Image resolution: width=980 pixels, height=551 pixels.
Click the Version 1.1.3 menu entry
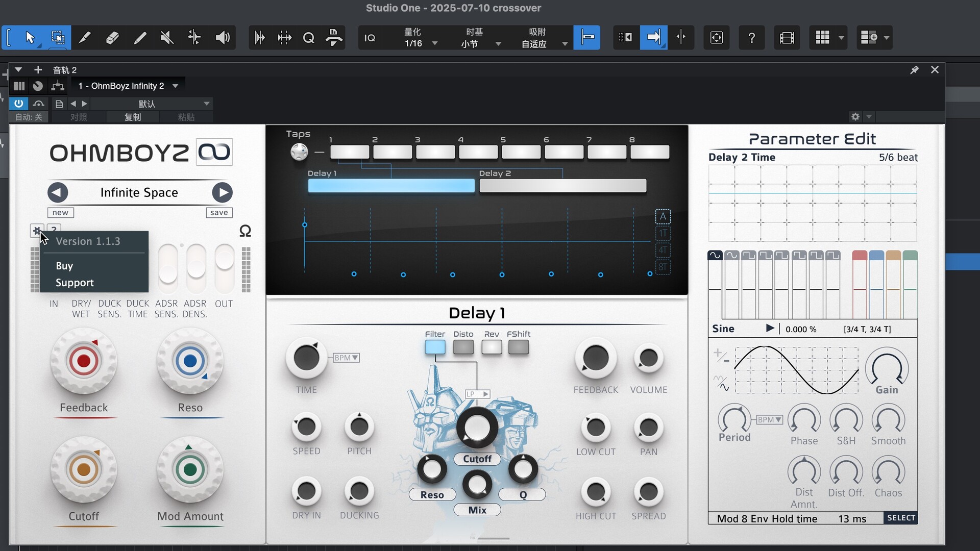88,241
